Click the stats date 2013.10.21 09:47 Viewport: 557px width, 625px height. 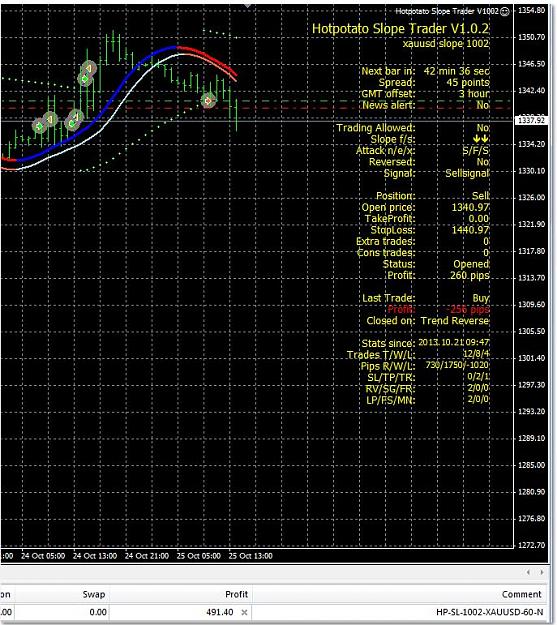pos(454,342)
